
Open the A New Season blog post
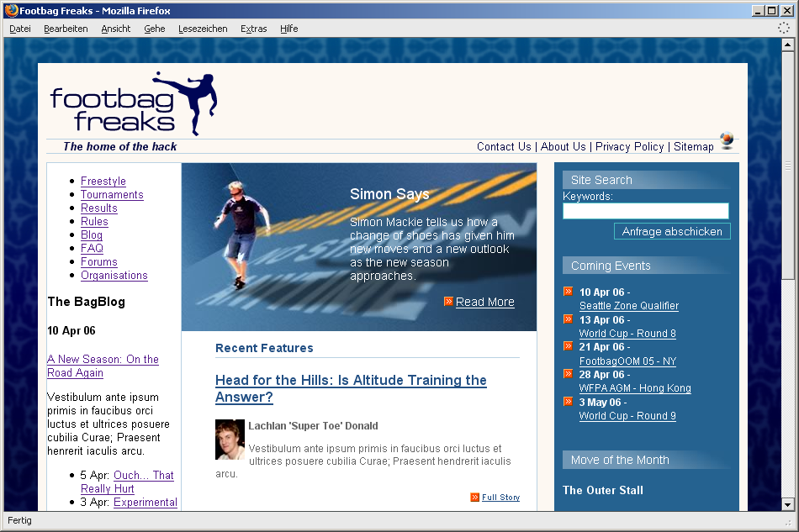103,366
